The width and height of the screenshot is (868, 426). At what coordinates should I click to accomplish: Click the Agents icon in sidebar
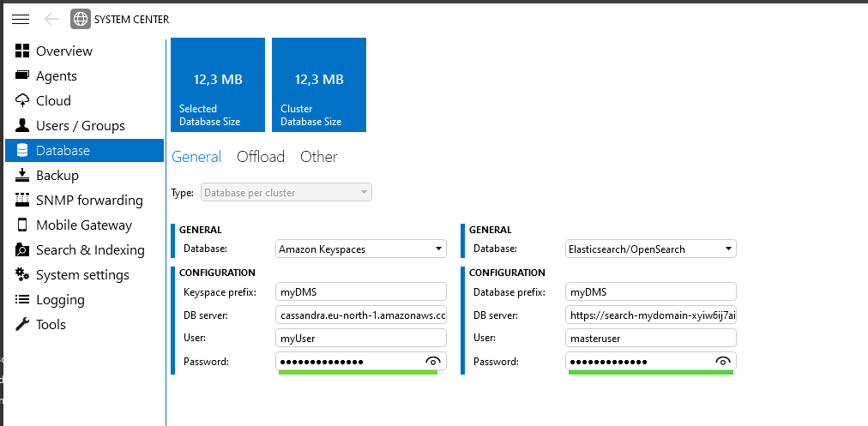(22, 76)
